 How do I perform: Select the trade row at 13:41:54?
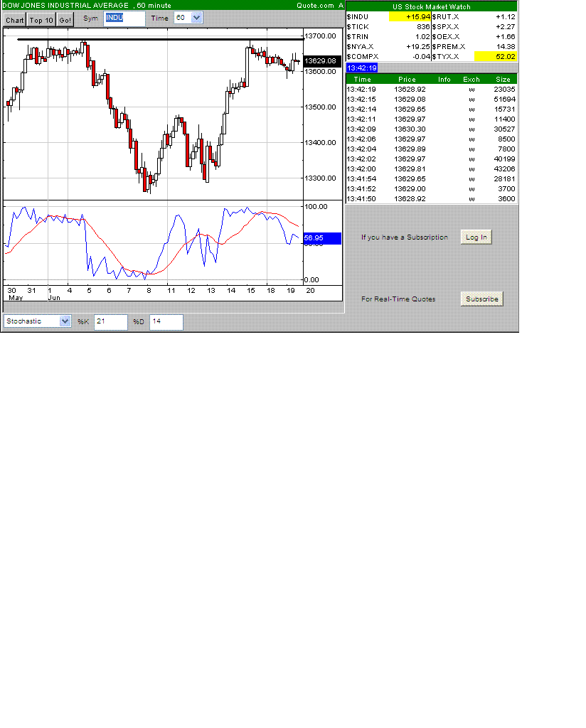pos(432,179)
